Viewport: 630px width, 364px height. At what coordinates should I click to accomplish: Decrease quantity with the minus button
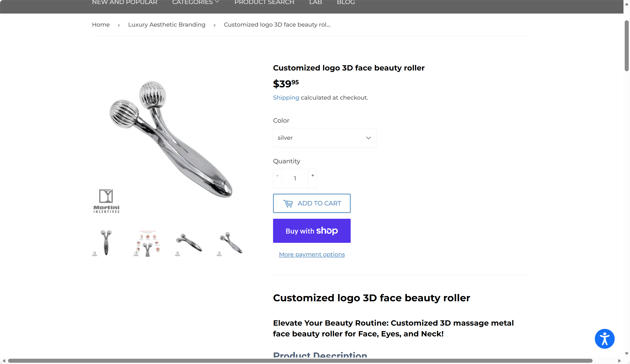[277, 176]
